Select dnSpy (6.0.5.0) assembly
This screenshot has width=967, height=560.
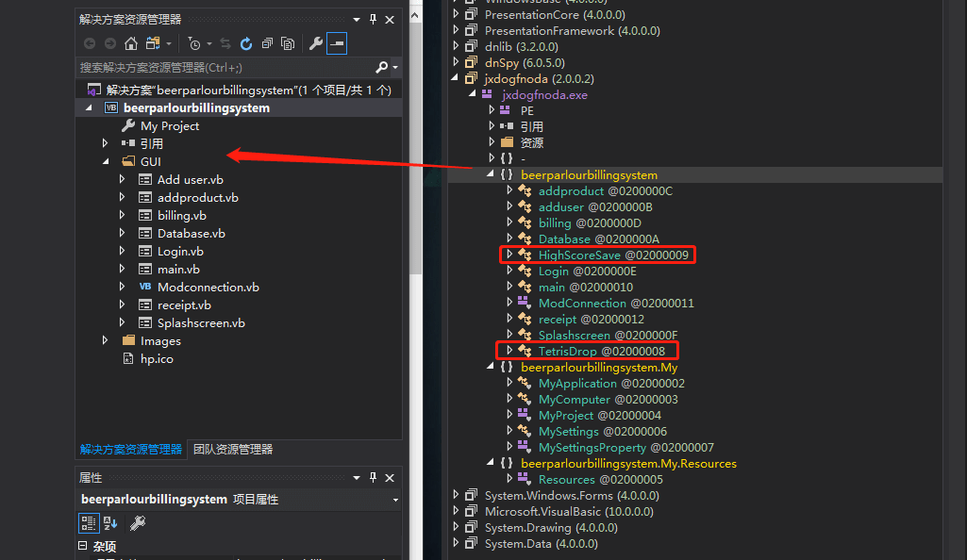525,62
